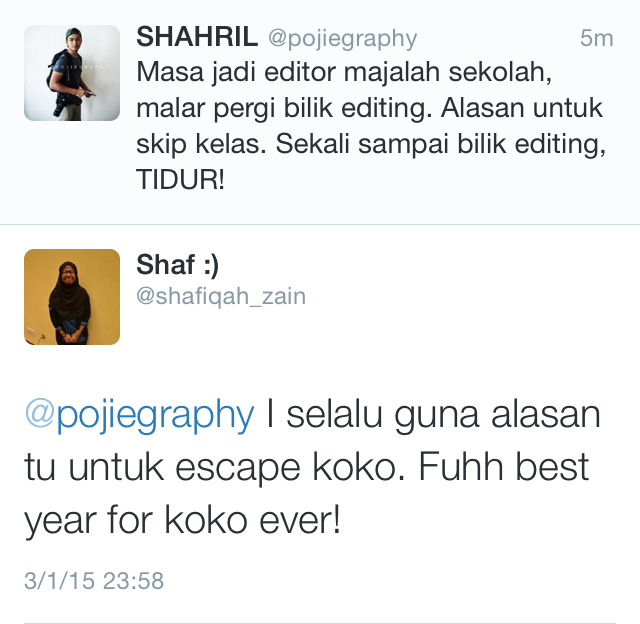This screenshot has height=624, width=640.
Task: Open the @shafiqah_zain handle
Action: [x=221, y=297]
